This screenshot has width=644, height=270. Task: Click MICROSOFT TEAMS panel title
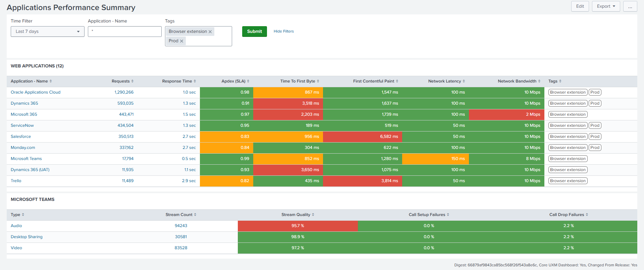(x=33, y=200)
